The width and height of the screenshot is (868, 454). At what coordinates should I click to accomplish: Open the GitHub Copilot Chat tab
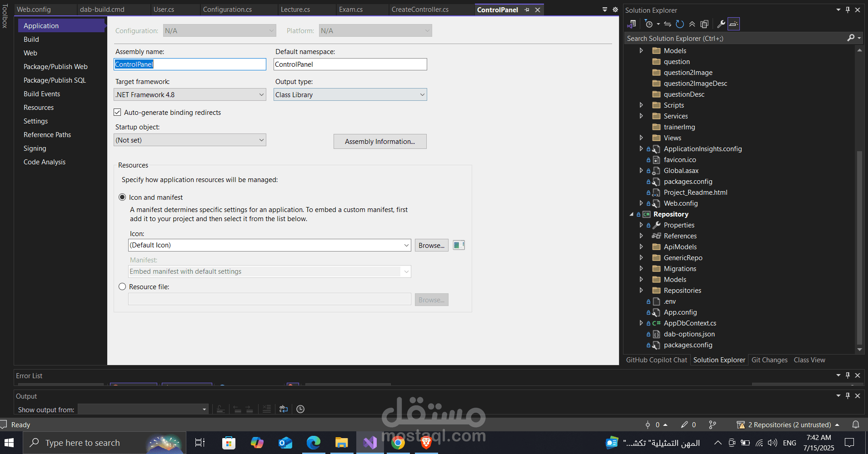pyautogui.click(x=657, y=360)
